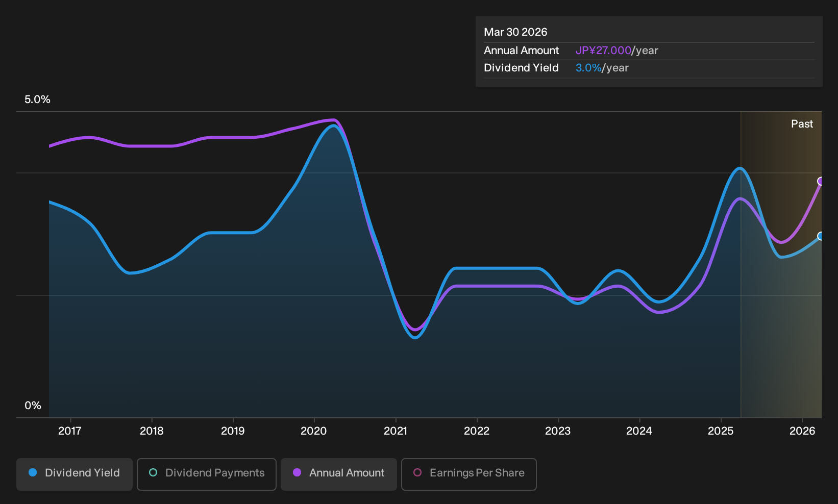Image resolution: width=838 pixels, height=504 pixels.
Task: Enable the Dividend Payments series
Action: click(207, 474)
